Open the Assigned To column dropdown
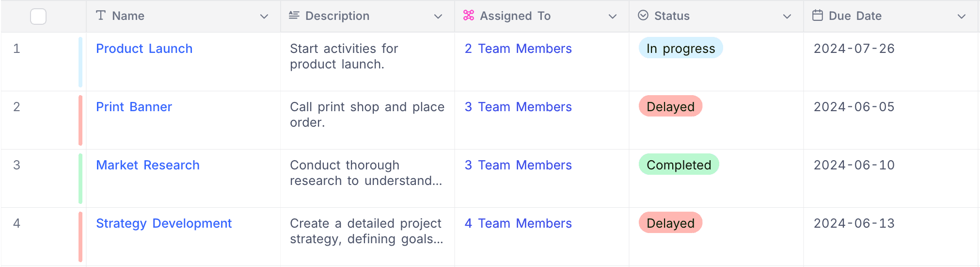The width and height of the screenshot is (980, 267). (613, 17)
